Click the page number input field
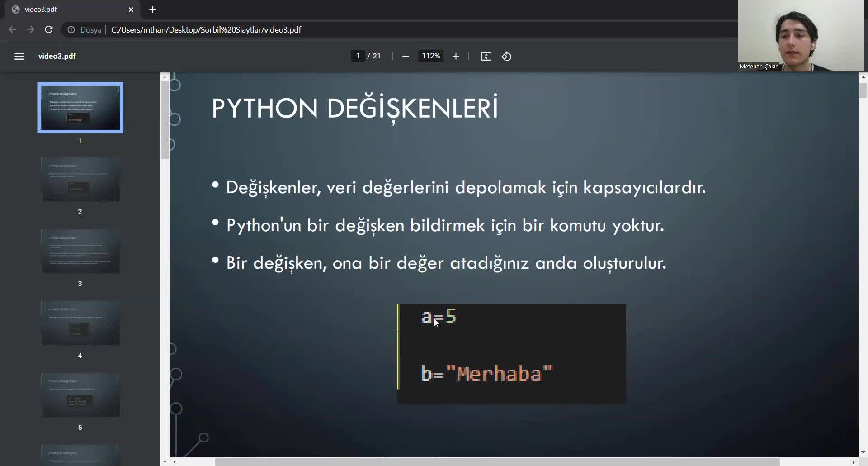The width and height of the screenshot is (868, 466). pos(358,56)
